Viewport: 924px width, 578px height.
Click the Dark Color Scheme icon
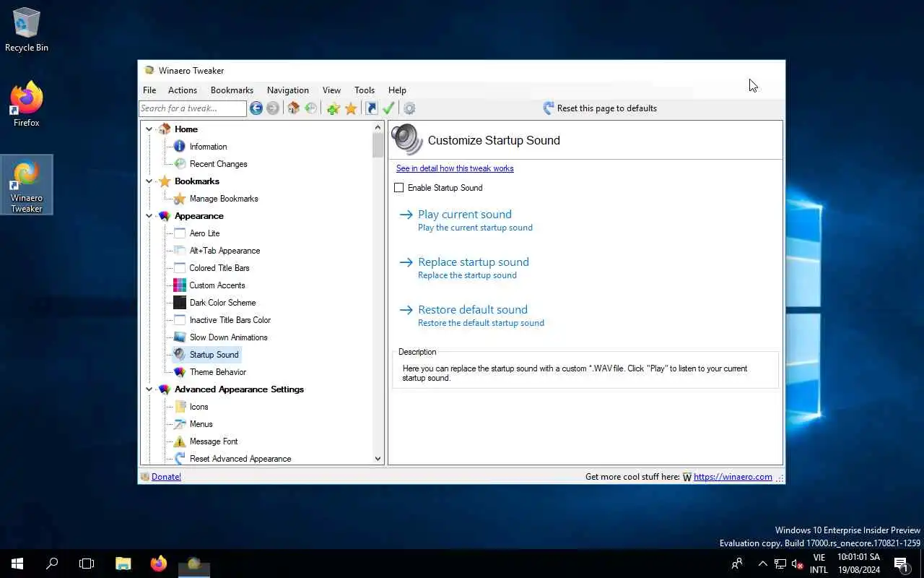[180, 303]
